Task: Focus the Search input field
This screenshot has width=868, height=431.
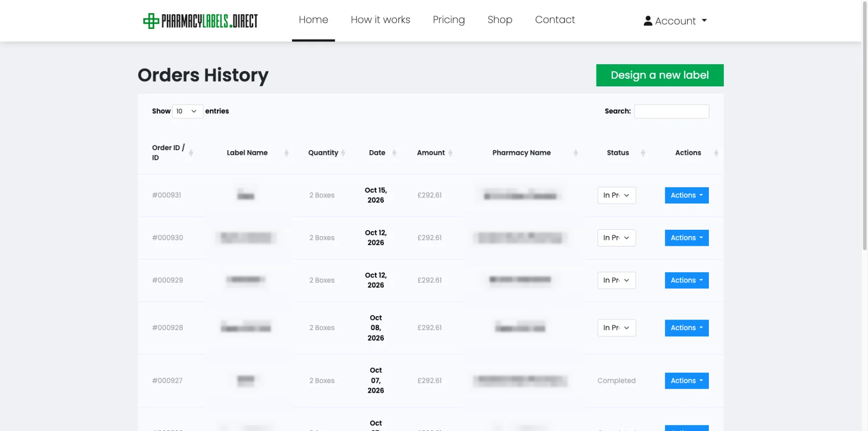Action: pyautogui.click(x=671, y=111)
